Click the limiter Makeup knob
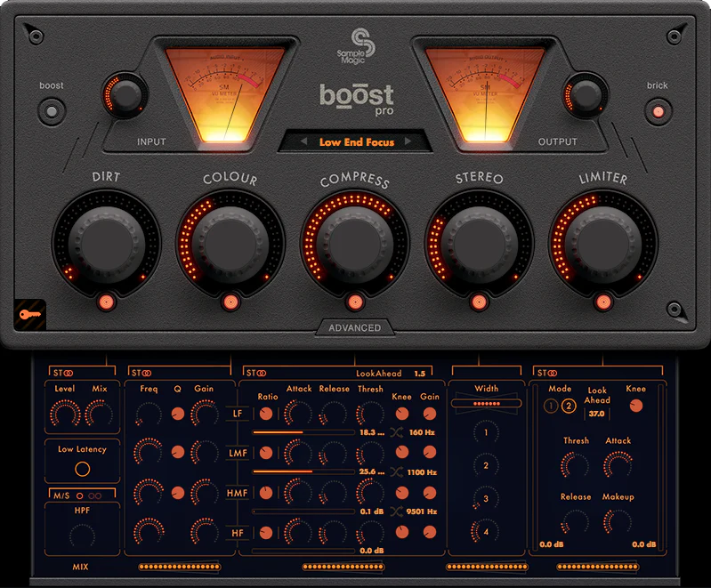Image resolution: width=711 pixels, height=588 pixels. [x=618, y=521]
